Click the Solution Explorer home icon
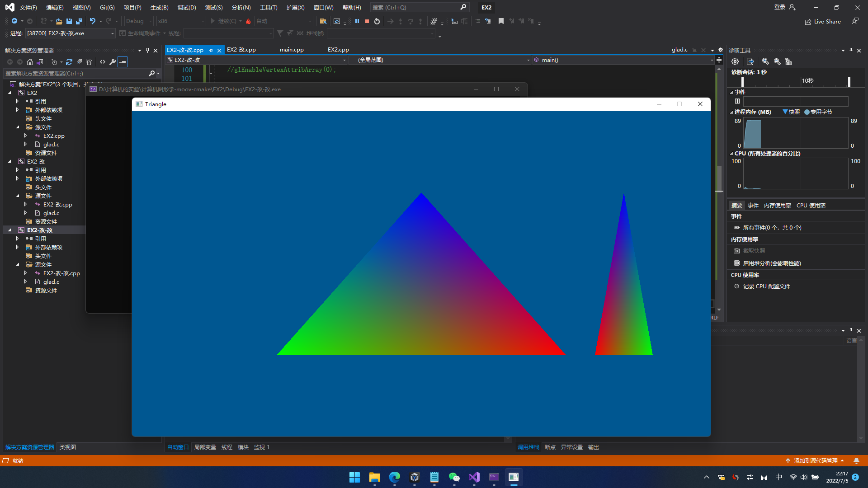868x488 pixels. coord(30,62)
